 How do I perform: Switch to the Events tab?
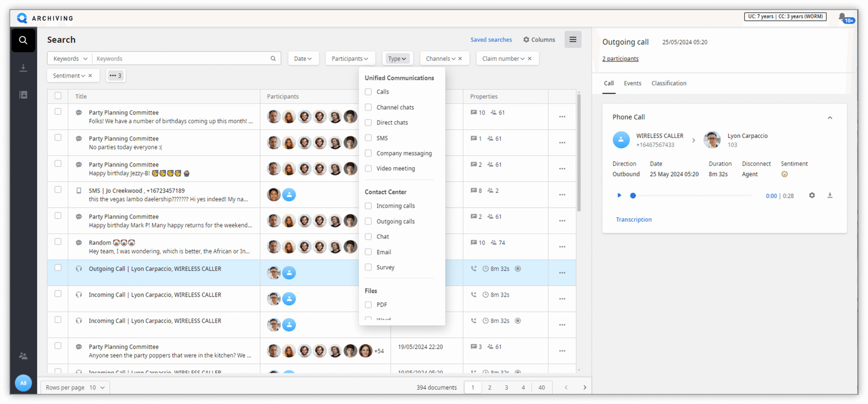(x=632, y=84)
